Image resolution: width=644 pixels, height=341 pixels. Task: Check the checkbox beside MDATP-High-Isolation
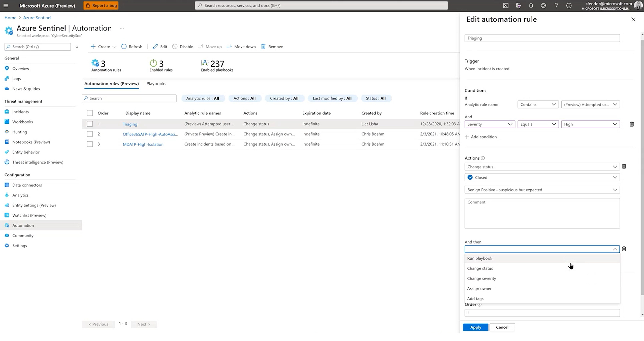tap(90, 144)
